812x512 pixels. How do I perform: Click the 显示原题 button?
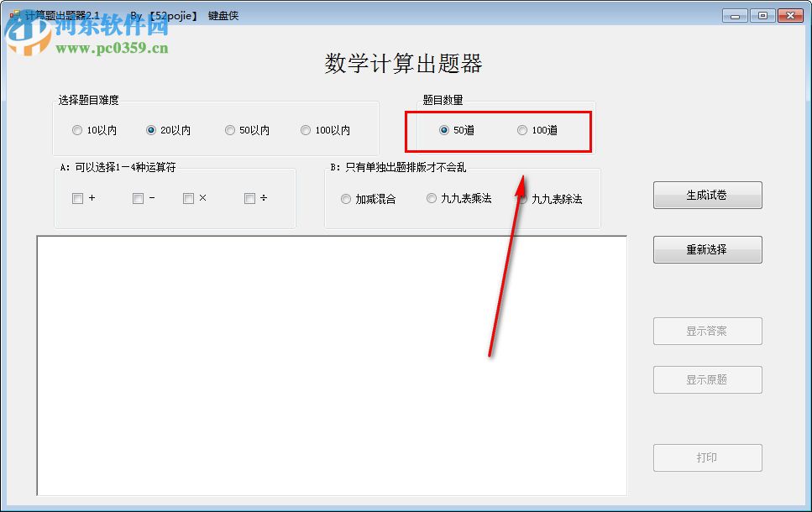(707, 379)
